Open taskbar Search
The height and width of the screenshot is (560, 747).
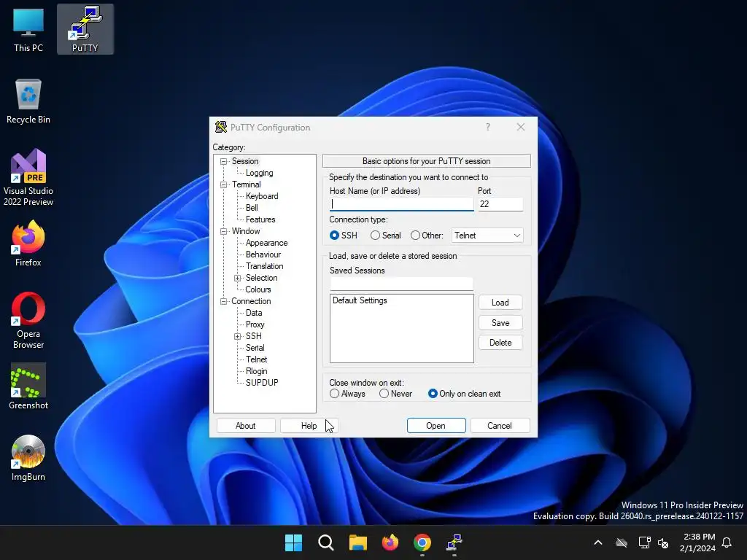(326, 542)
